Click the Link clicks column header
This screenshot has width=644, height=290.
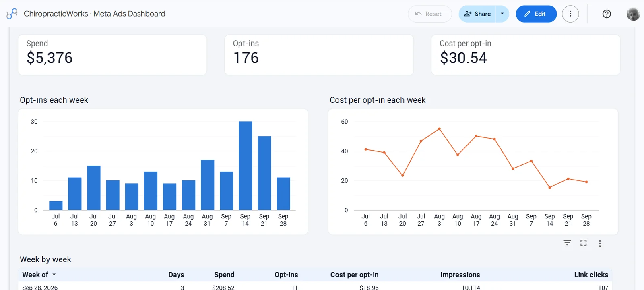point(591,275)
